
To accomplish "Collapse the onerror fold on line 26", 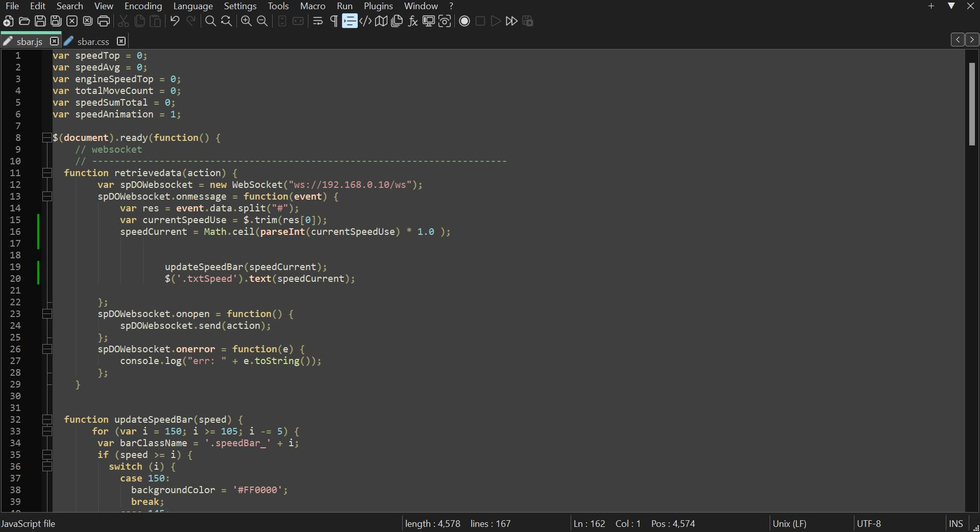I will click(47, 349).
